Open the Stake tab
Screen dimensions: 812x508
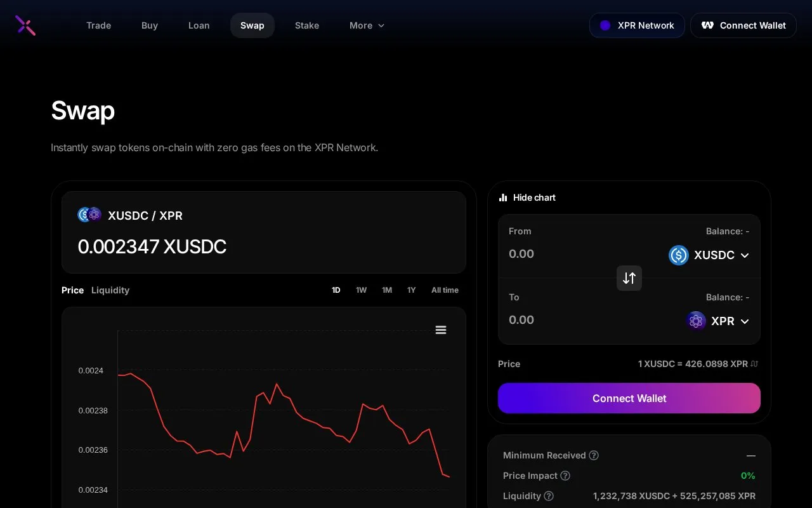pos(307,25)
